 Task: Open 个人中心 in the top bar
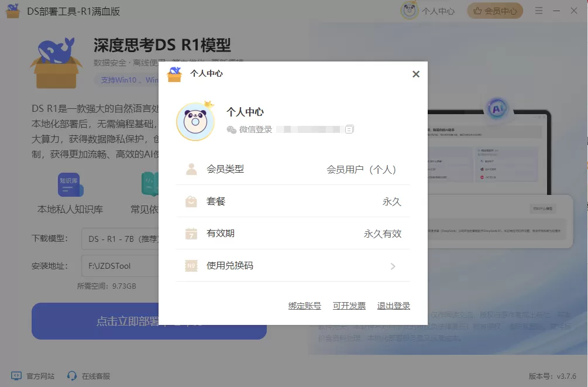[438, 11]
